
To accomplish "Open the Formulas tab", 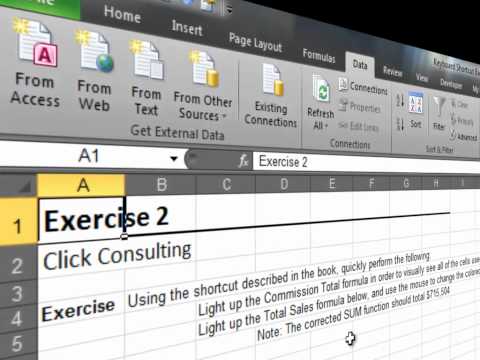I will [319, 56].
